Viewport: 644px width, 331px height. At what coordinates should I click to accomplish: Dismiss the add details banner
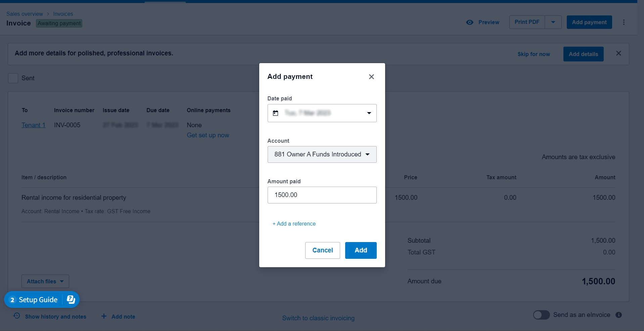click(618, 53)
